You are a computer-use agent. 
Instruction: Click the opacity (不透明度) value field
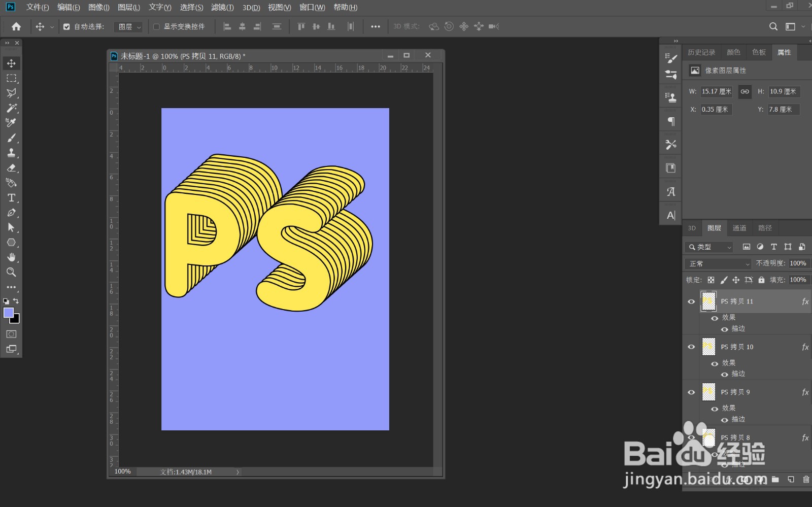(x=798, y=263)
